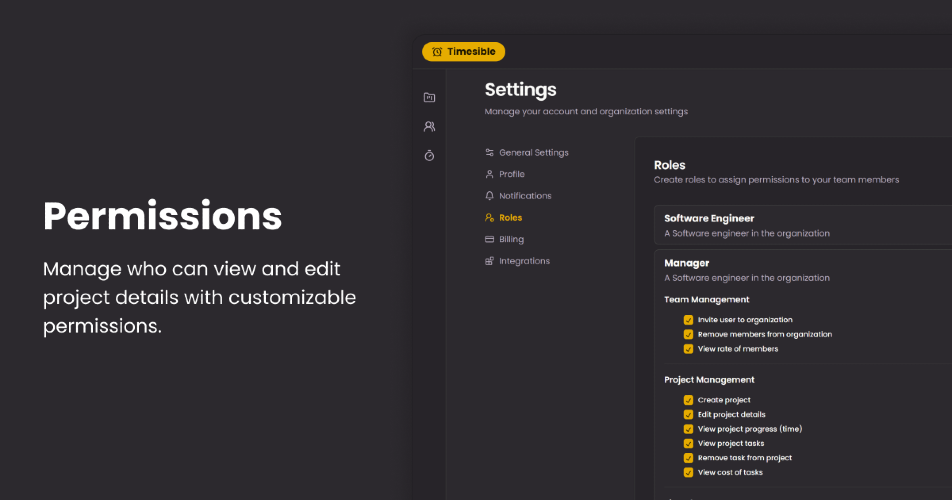
Task: Open the time tracker stopwatch icon
Action: 429,155
